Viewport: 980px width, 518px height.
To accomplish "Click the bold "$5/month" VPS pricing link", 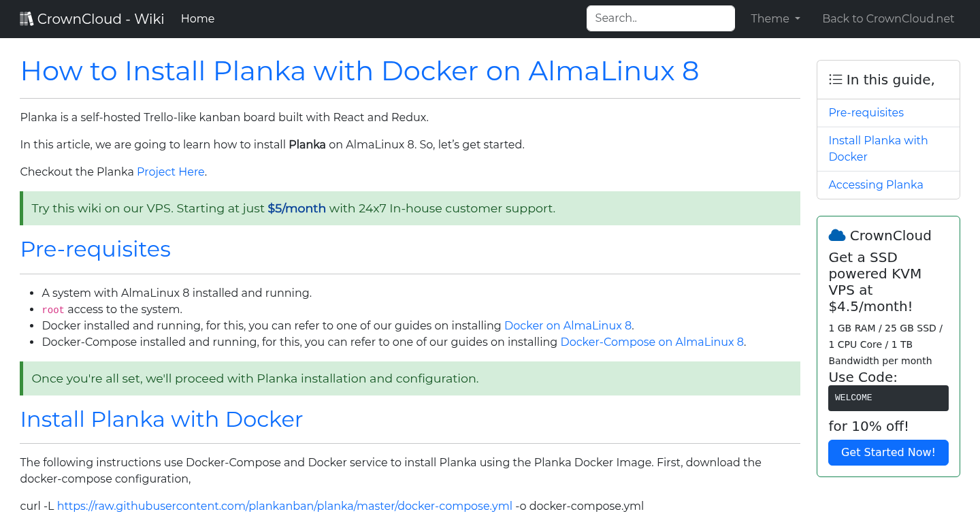I will (297, 208).
